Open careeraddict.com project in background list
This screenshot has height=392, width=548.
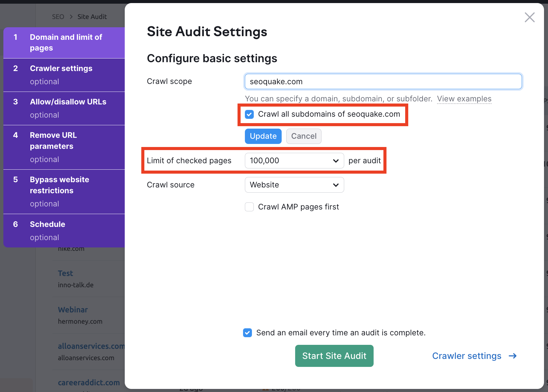tap(89, 383)
